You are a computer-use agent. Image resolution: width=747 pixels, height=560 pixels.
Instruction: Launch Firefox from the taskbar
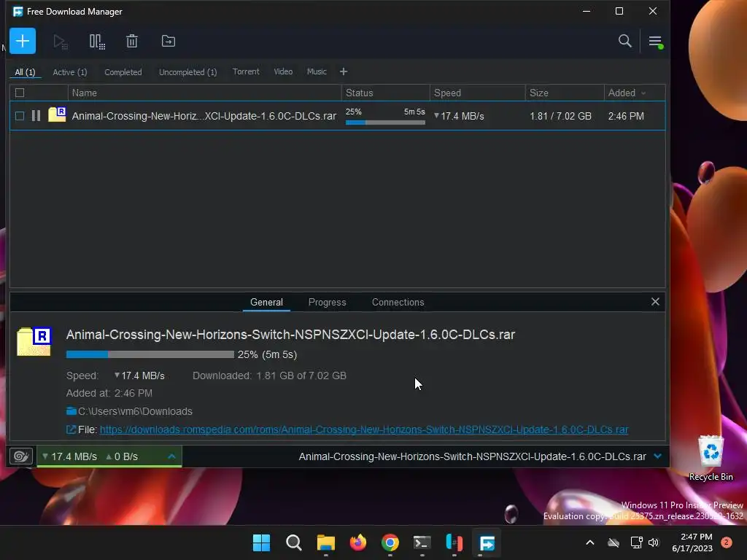tap(357, 542)
